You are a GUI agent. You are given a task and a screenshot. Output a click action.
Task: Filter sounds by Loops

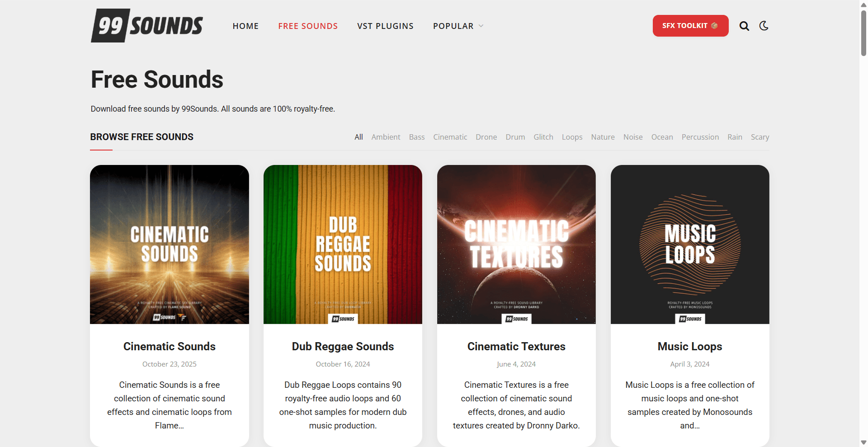(x=572, y=137)
